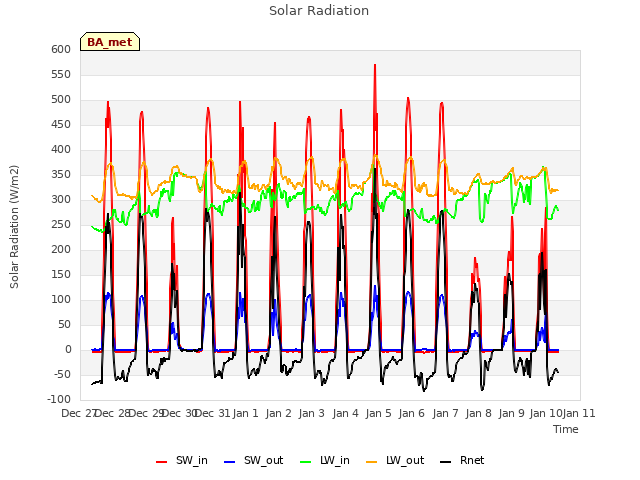The image size is (640, 480).
Task: Click the 100 y-axis tick label
Action: coord(61,300)
